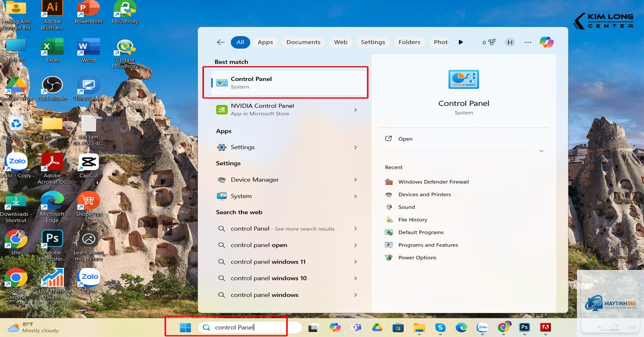Viewport: 644px width, 337px height.
Task: Open Microsoft Teams from the taskbar
Action: point(356,327)
